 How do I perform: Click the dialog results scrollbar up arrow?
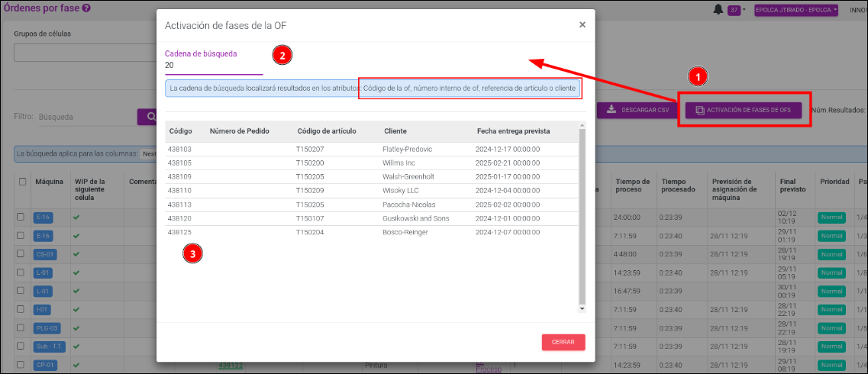582,126
